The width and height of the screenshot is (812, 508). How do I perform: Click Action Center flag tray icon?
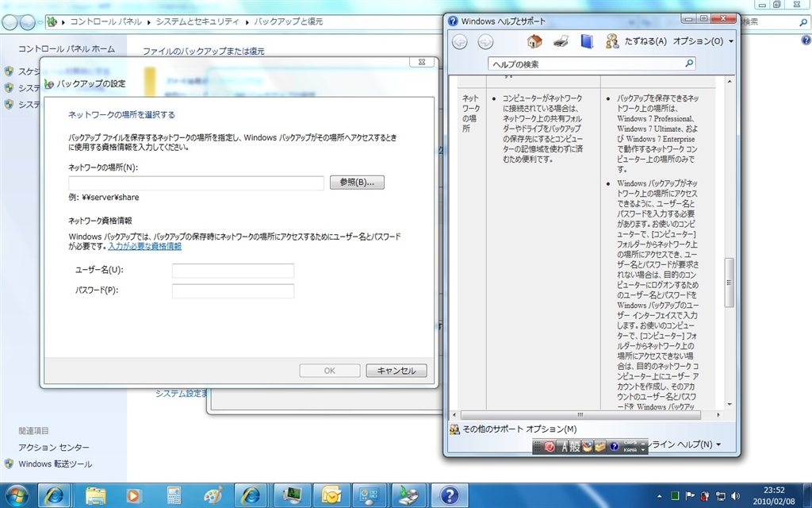pyautogui.click(x=690, y=497)
